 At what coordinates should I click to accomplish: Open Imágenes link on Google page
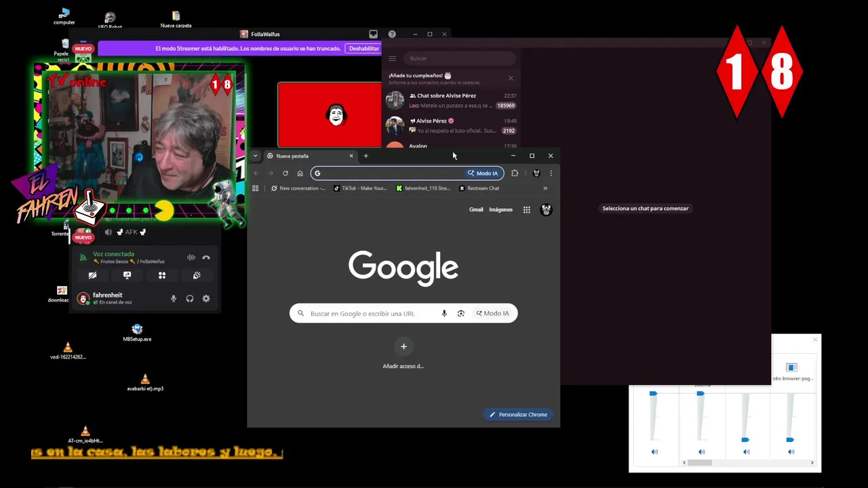click(501, 209)
